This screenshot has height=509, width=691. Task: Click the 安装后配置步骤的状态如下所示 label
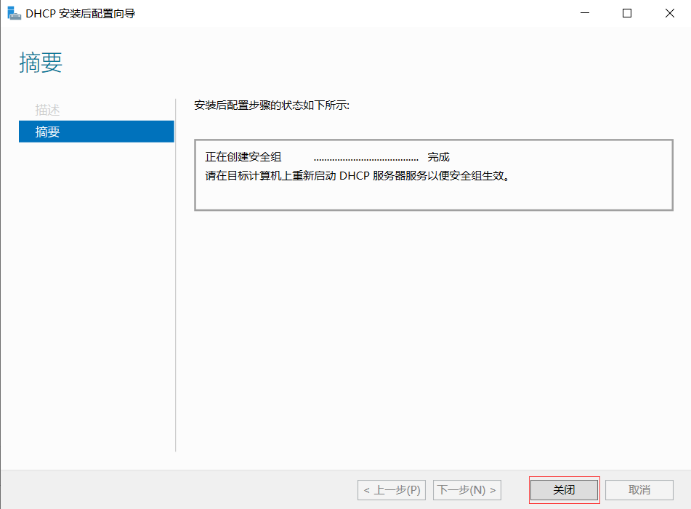(x=272, y=105)
